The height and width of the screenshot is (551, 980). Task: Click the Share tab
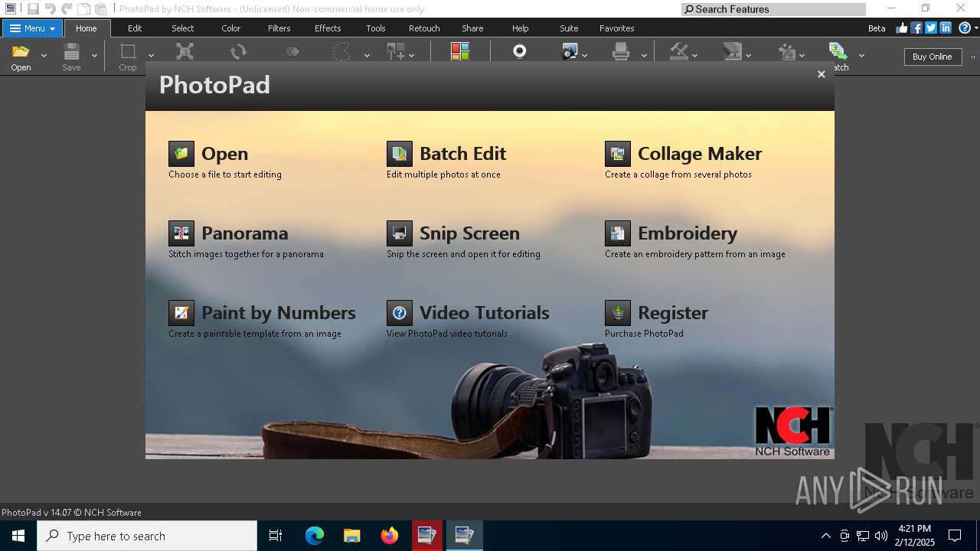point(472,28)
